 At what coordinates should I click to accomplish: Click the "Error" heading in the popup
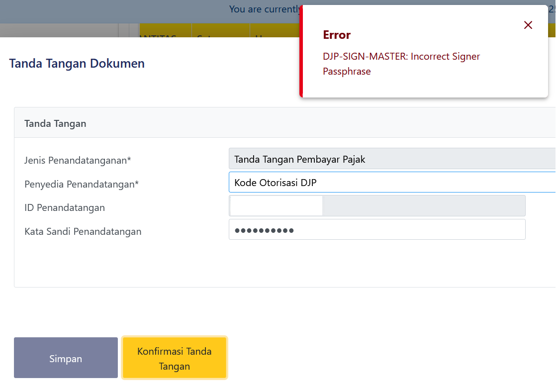click(337, 35)
